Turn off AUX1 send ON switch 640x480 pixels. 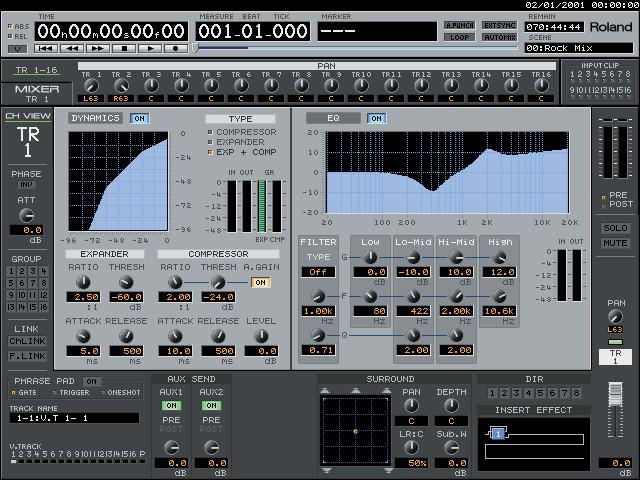171,405
